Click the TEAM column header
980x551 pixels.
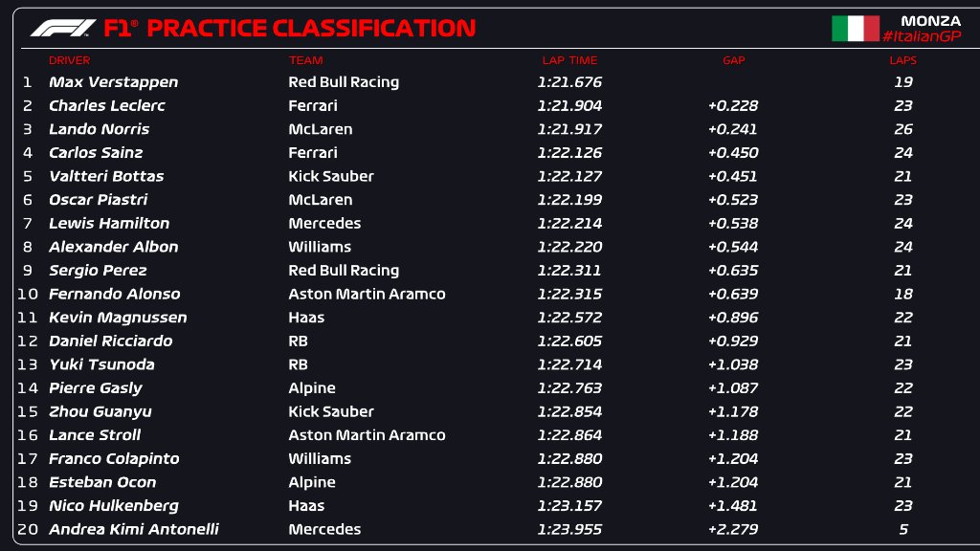click(305, 60)
